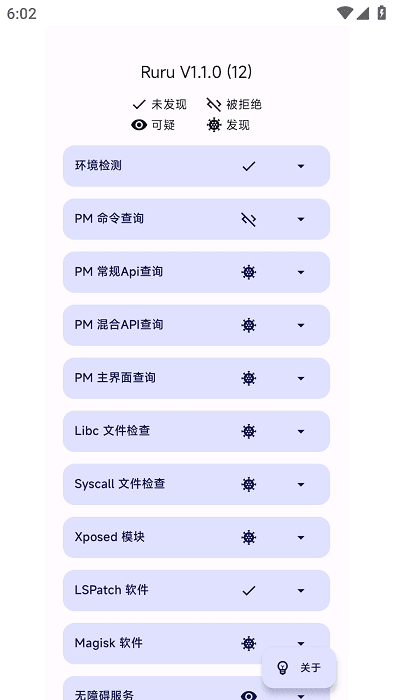The height and width of the screenshot is (700, 393).
Task: Click the lightbulb icon in 关于 button
Action: (282, 668)
